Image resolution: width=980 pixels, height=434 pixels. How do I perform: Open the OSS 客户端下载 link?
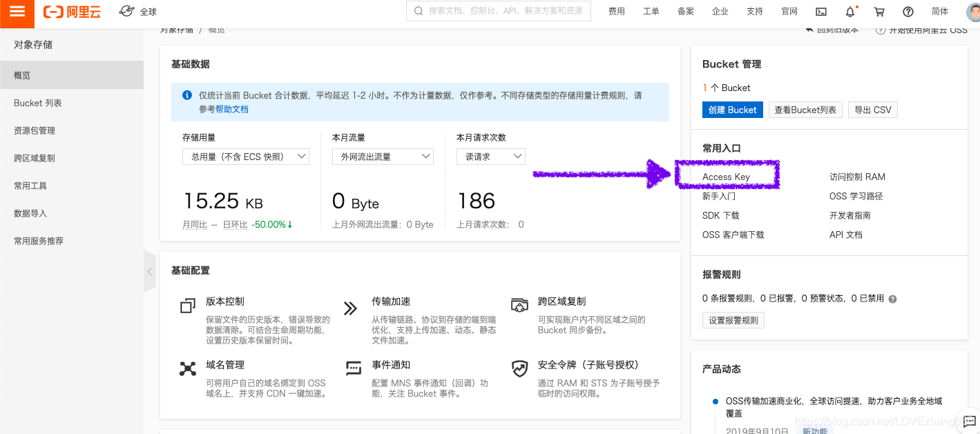(733, 235)
